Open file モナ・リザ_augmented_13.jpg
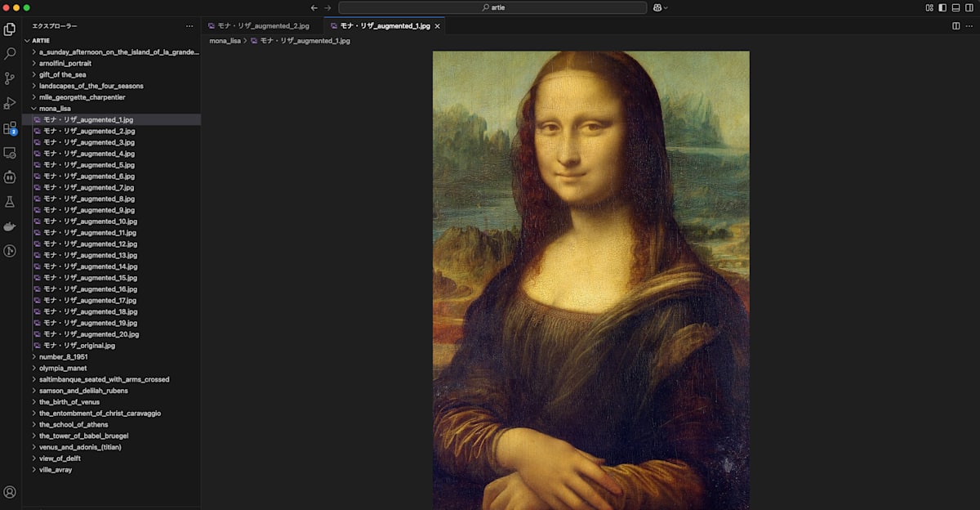 pos(111,255)
